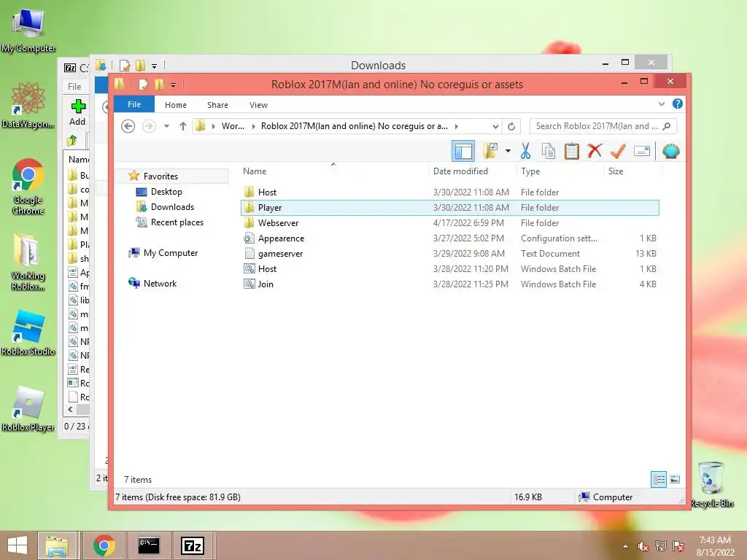Screen dimensions: 747x560
Task: Click the folder options icon in toolbar
Action: [x=490, y=151]
